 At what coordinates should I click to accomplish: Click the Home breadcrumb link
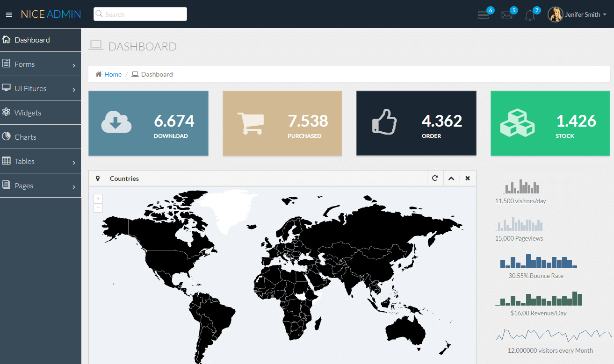(x=113, y=74)
